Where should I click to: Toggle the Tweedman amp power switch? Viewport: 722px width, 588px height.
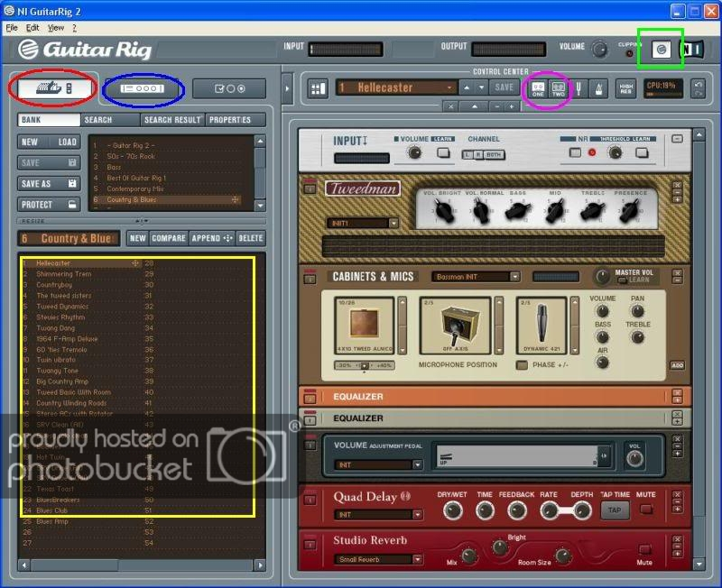(310, 188)
